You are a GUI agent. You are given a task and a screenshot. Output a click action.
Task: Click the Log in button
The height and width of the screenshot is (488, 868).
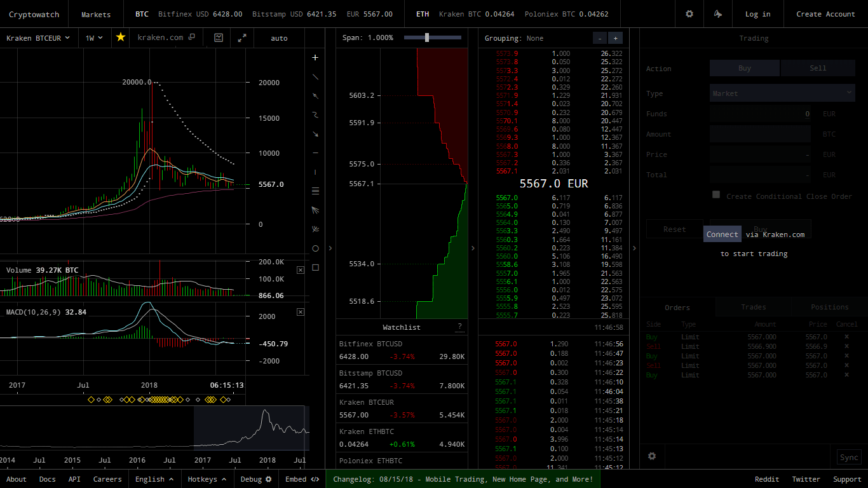tap(757, 14)
